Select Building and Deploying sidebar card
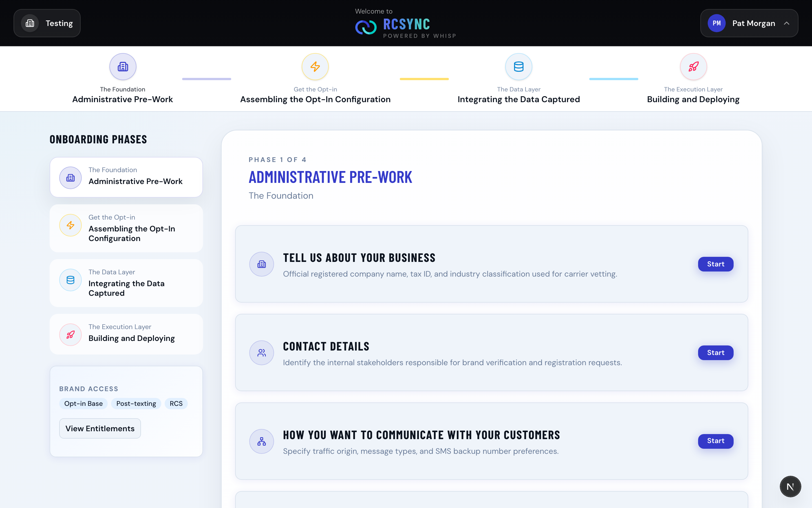The height and width of the screenshot is (508, 812). click(126, 334)
